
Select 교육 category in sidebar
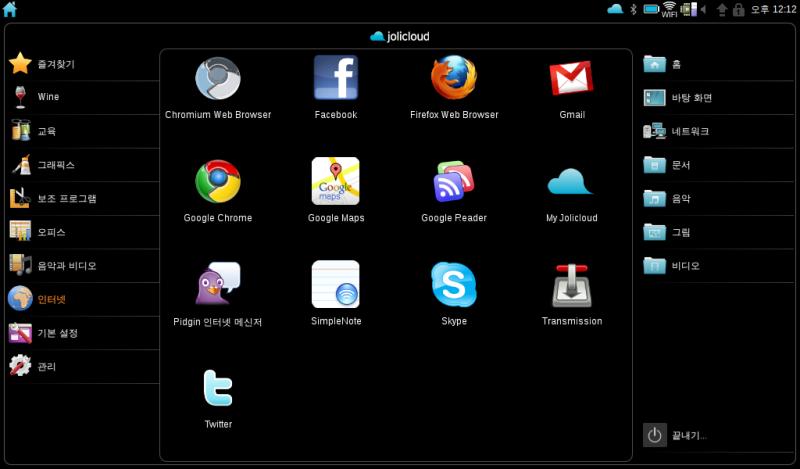click(83, 131)
